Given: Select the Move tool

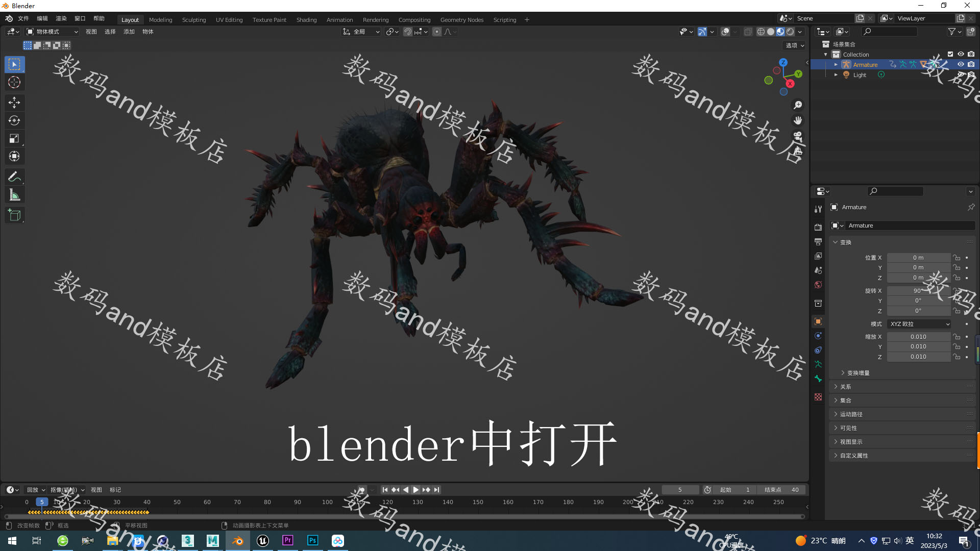Looking at the screenshot, I should pyautogui.click(x=14, y=103).
